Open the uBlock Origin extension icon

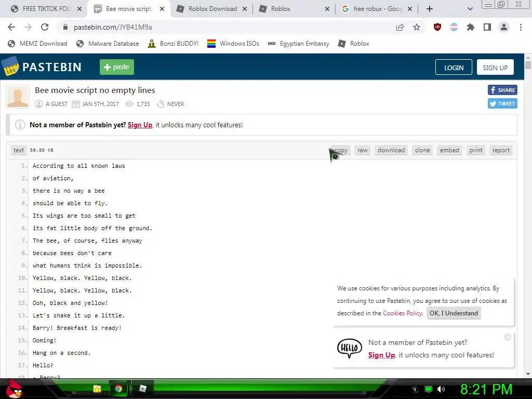pyautogui.click(x=437, y=27)
